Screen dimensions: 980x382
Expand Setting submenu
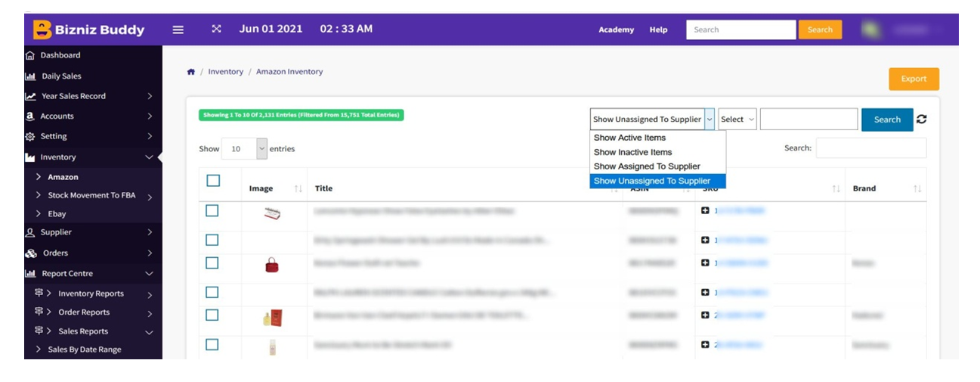pyautogui.click(x=150, y=137)
